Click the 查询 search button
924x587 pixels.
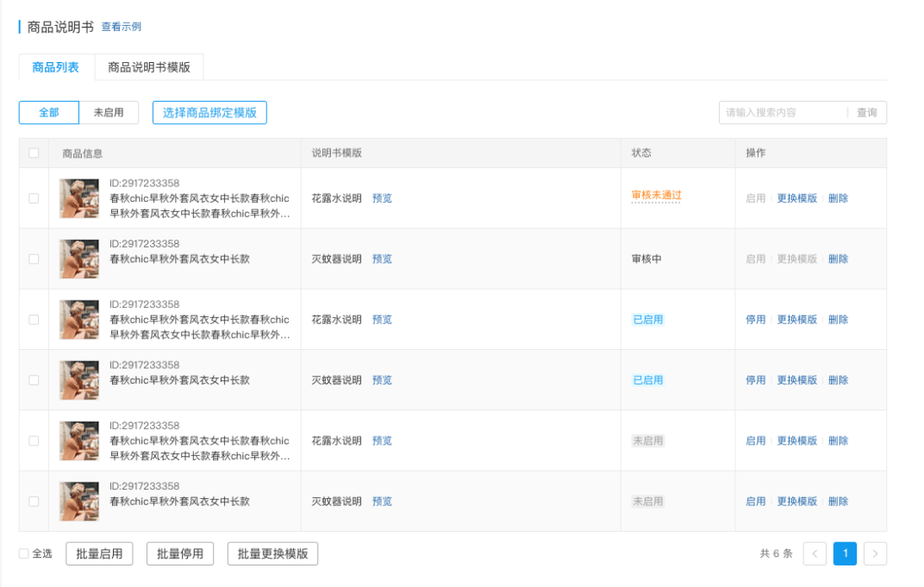coord(867,113)
